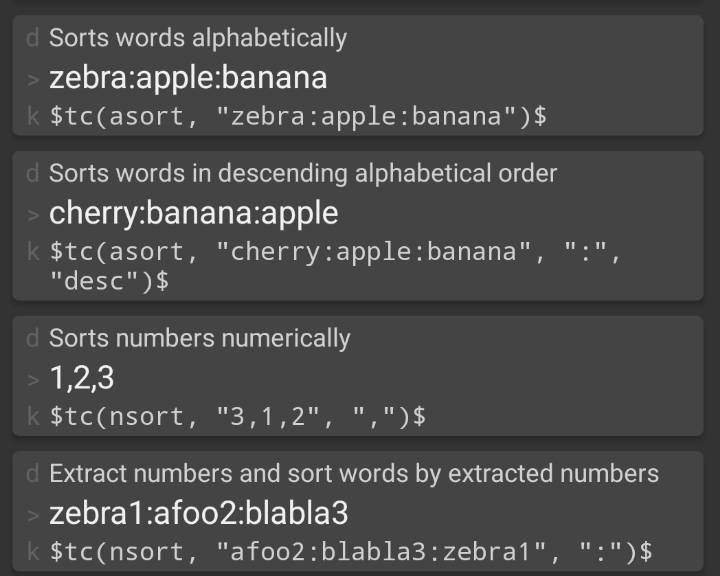The height and width of the screenshot is (576, 720).
Task: Click the $tc(asort, "zebra:apple:banana")$ code
Action: [298, 116]
